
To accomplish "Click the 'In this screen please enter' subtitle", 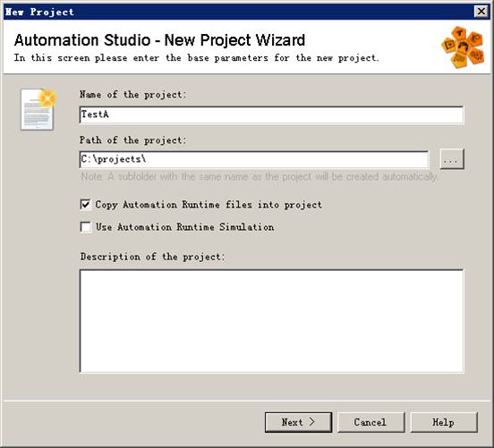I will point(196,58).
